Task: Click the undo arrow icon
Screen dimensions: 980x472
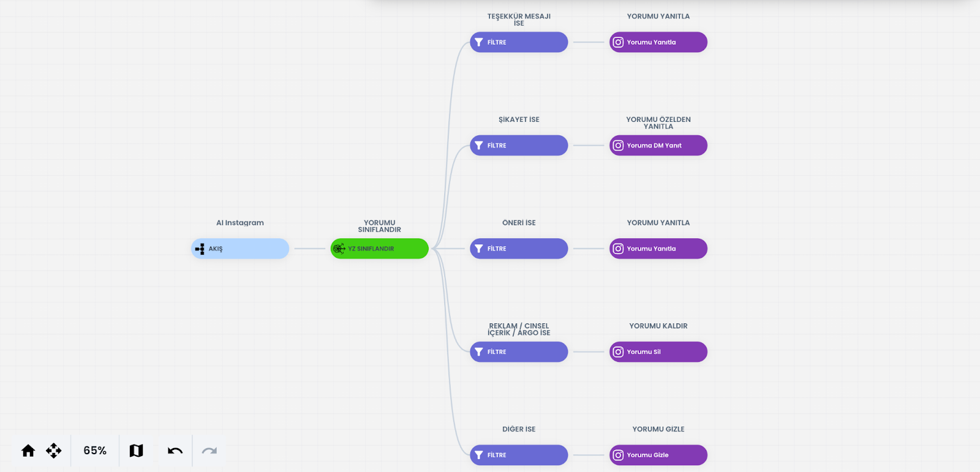Action: [x=175, y=451]
